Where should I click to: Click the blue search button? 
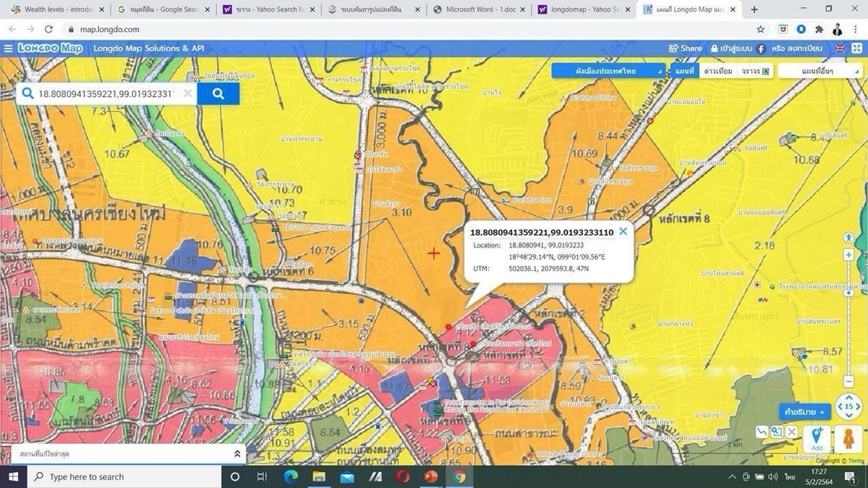click(218, 94)
